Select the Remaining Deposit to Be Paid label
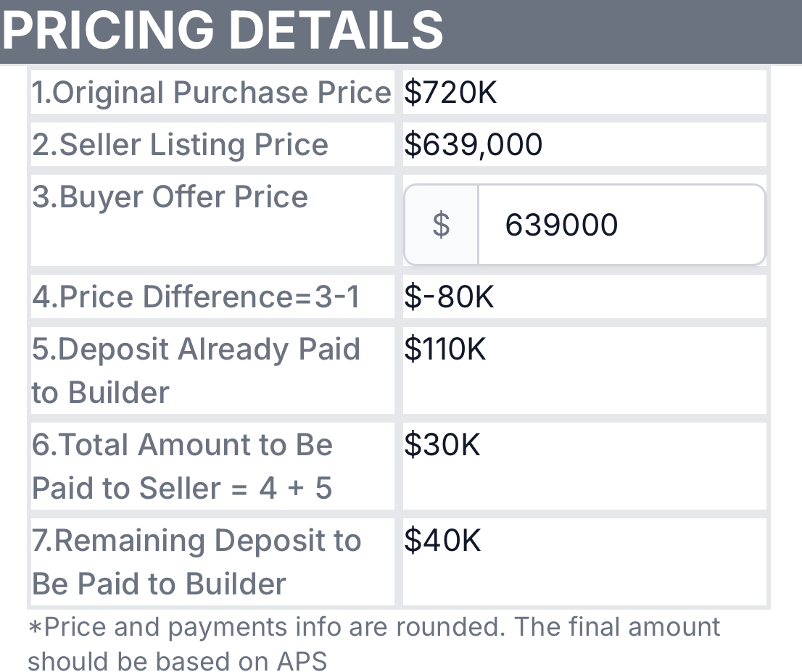This screenshot has height=672, width=802. coord(196,562)
